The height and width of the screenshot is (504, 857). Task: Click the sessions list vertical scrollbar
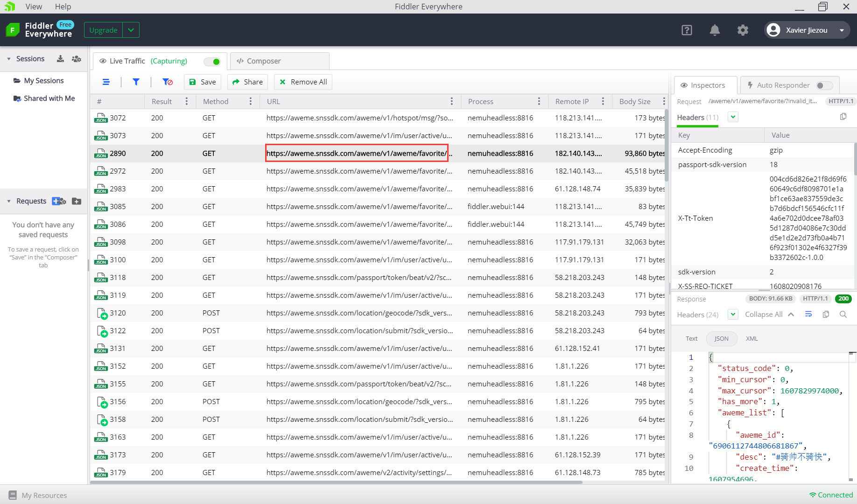tap(667, 145)
